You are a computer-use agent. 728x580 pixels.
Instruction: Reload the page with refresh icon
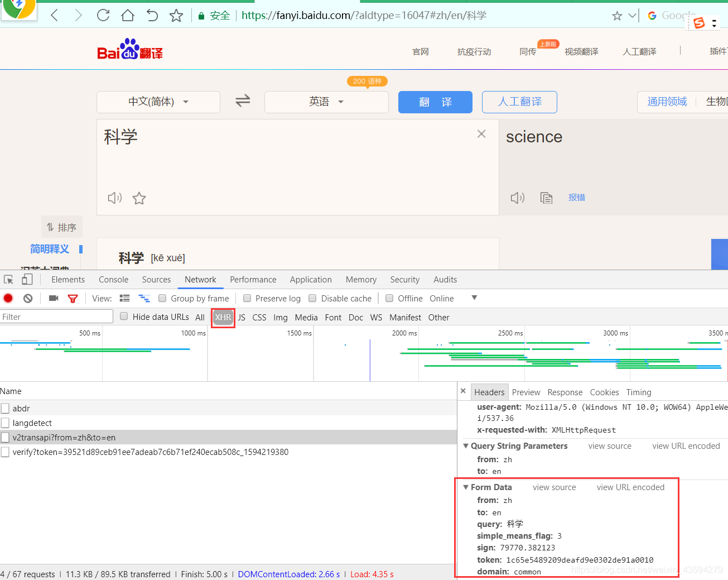pyautogui.click(x=103, y=15)
